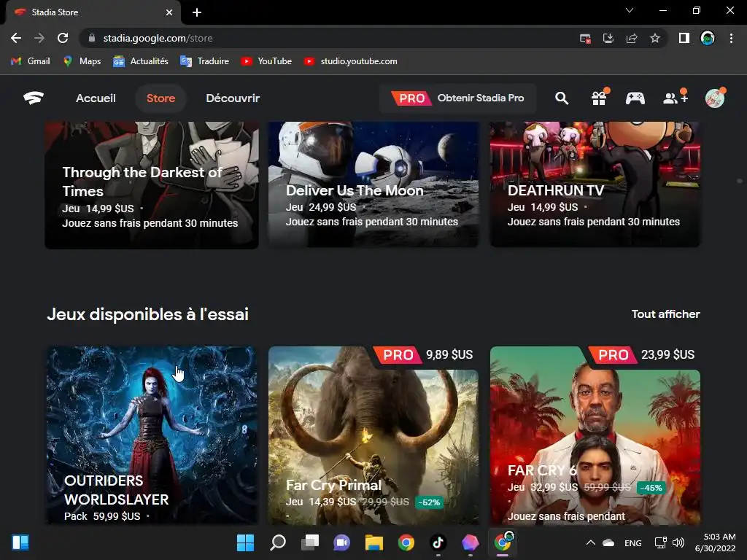Open Maps bookmark
This screenshot has width=747, height=560.
tap(82, 61)
